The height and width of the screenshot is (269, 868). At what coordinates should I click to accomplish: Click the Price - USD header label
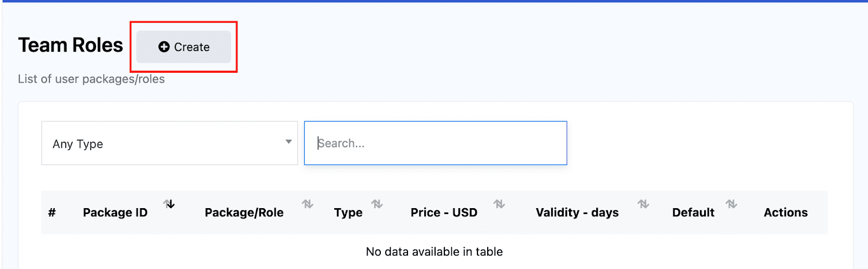444,212
